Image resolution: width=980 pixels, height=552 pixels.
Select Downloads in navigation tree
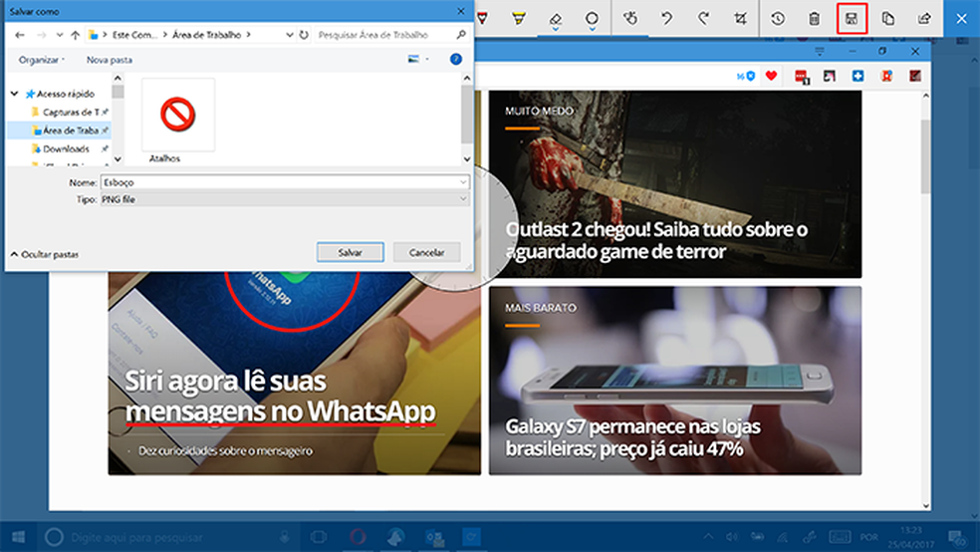point(66,148)
